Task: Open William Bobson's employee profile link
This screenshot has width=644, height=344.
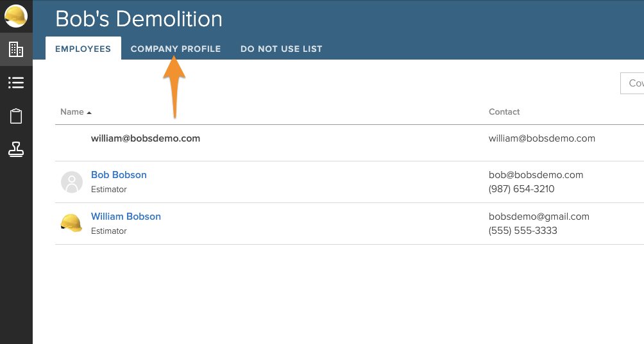Action: click(x=126, y=217)
